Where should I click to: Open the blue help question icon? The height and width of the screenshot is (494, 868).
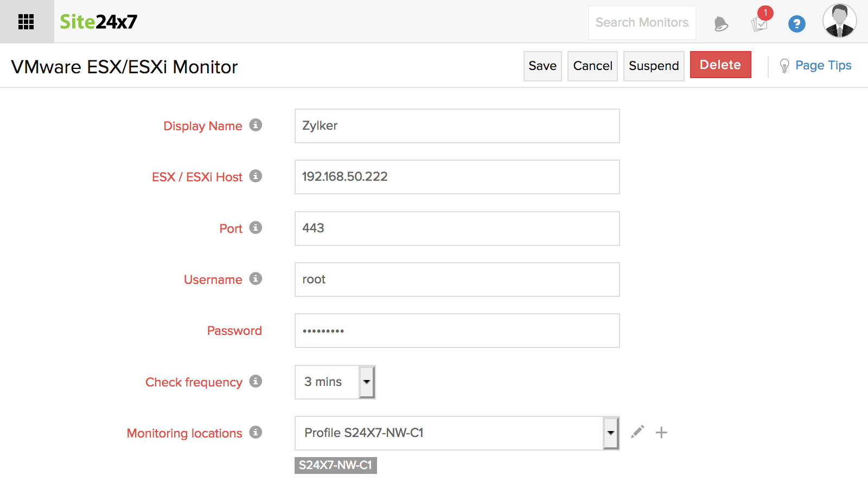(x=796, y=24)
